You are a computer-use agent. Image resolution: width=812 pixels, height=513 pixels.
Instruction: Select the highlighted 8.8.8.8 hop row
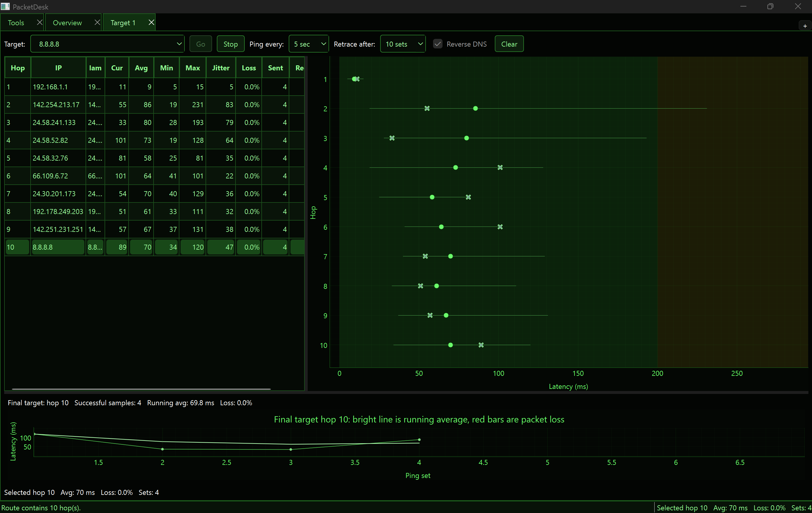[x=154, y=247]
